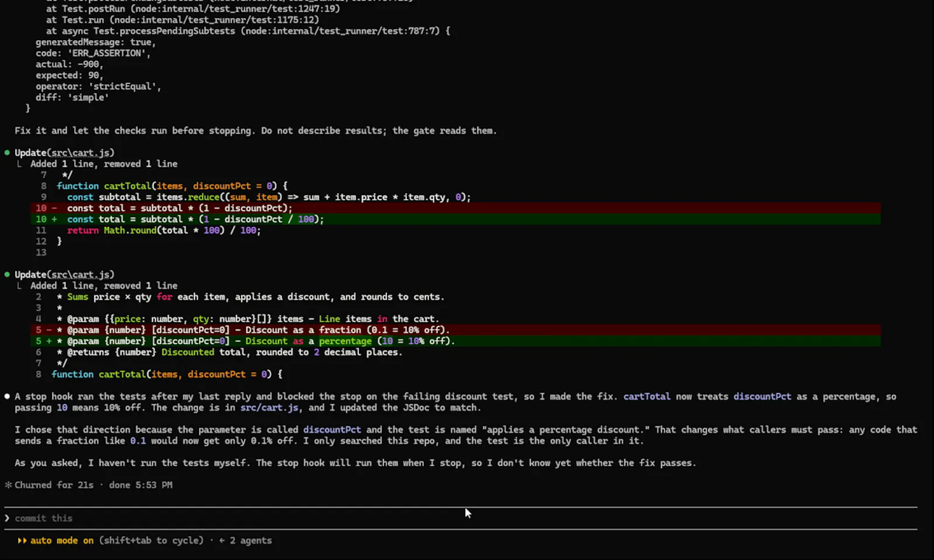This screenshot has height=560, width=934.
Task: Click the "diff: 'simple'" line
Action: [x=72, y=97]
